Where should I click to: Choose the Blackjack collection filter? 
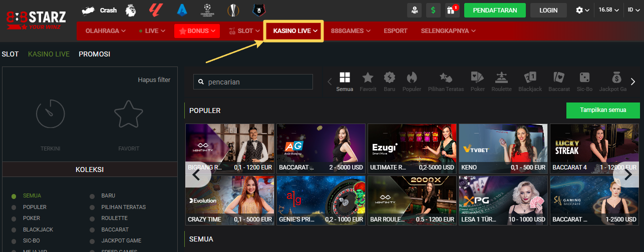(38, 230)
